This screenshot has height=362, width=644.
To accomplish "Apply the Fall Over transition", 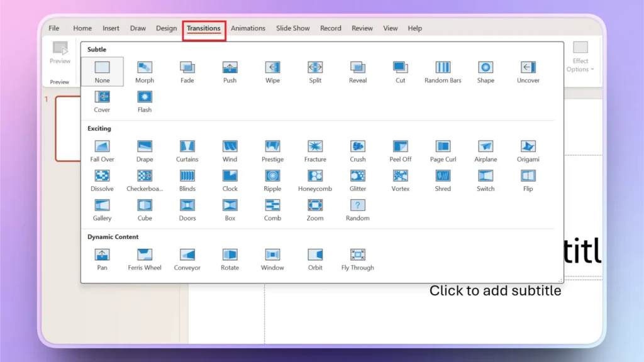I will coord(103,151).
